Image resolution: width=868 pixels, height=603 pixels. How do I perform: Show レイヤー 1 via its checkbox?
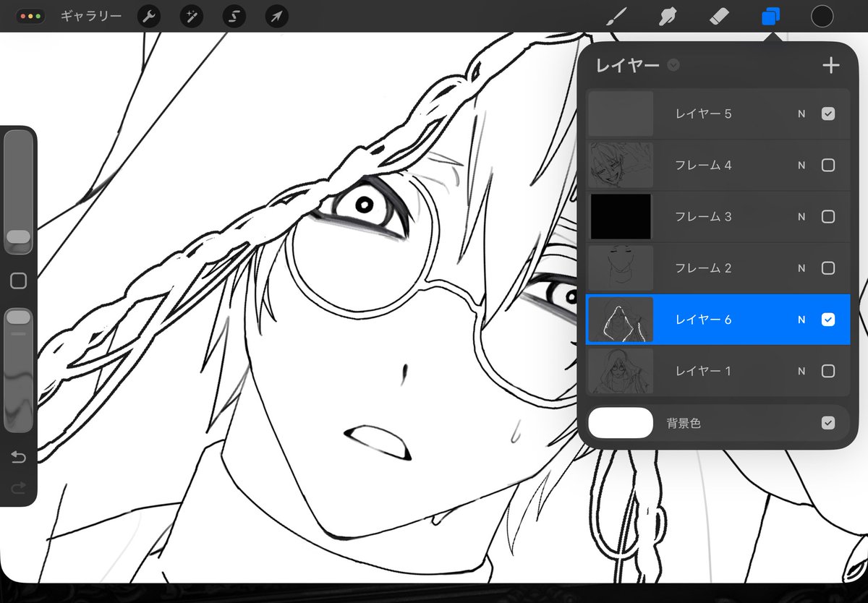[x=828, y=371]
